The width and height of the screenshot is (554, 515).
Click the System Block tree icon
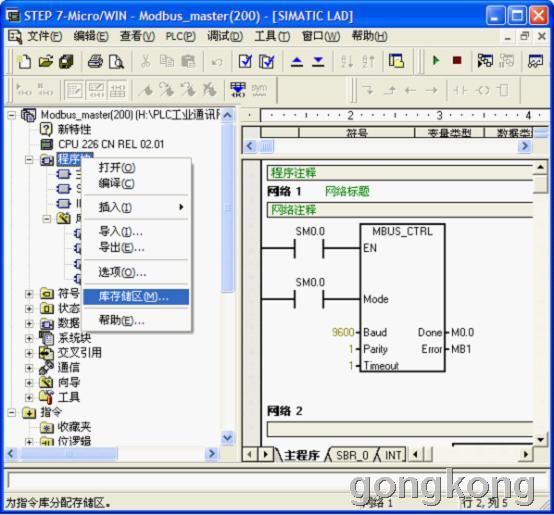[46, 338]
